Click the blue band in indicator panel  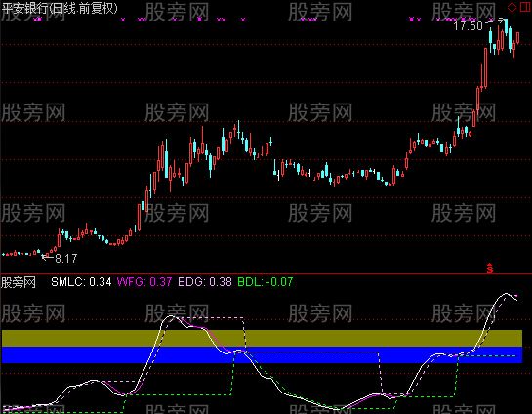[x=262, y=355]
